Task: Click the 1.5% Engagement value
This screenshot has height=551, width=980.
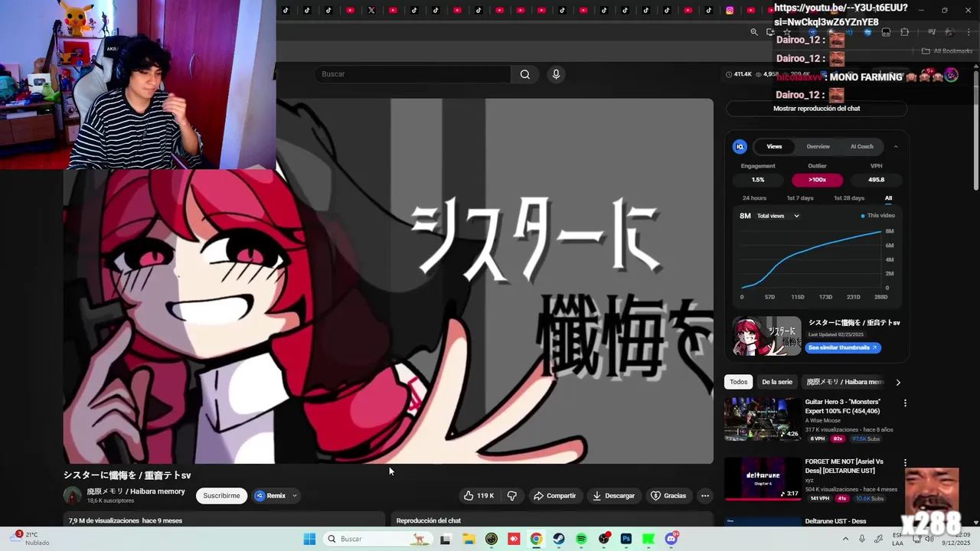Action: 757,180
